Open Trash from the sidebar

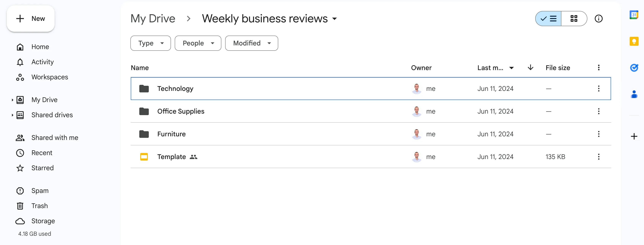[x=39, y=206]
